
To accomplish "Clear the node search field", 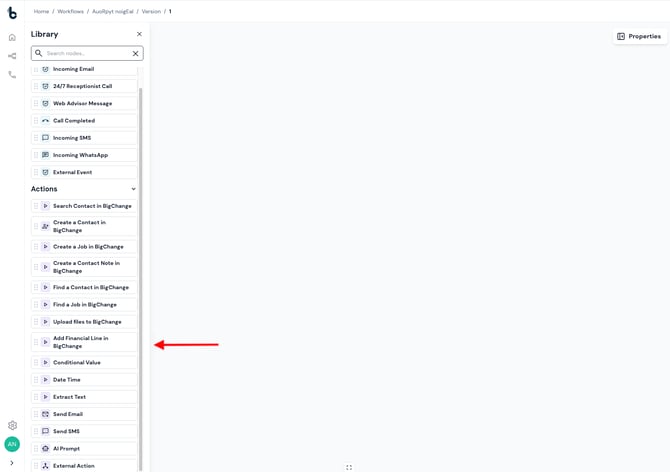I will (135, 53).
